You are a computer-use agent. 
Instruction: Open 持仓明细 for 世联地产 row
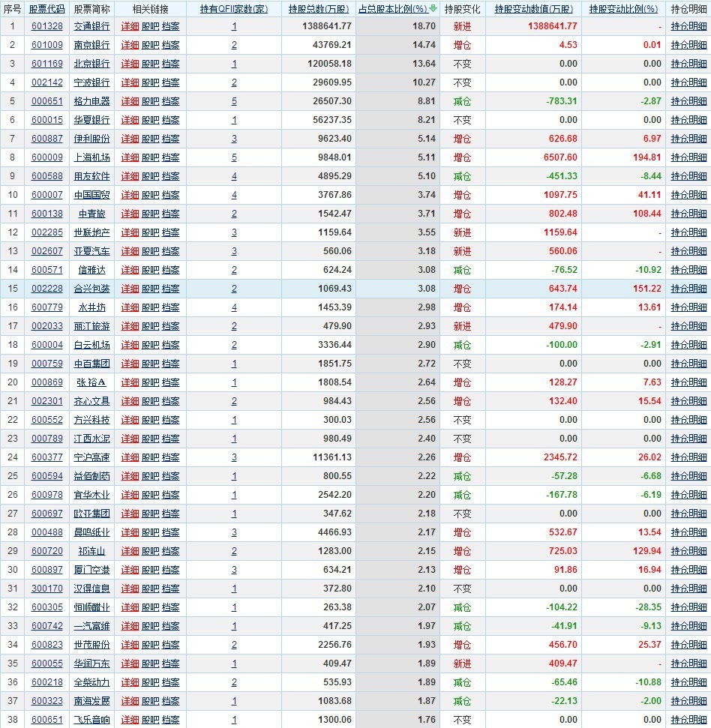pyautogui.click(x=688, y=232)
